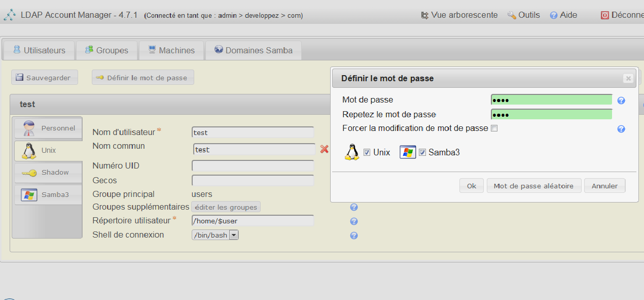This screenshot has height=300, width=644.
Task: Click the Sauvegarder button
Action: tap(45, 78)
